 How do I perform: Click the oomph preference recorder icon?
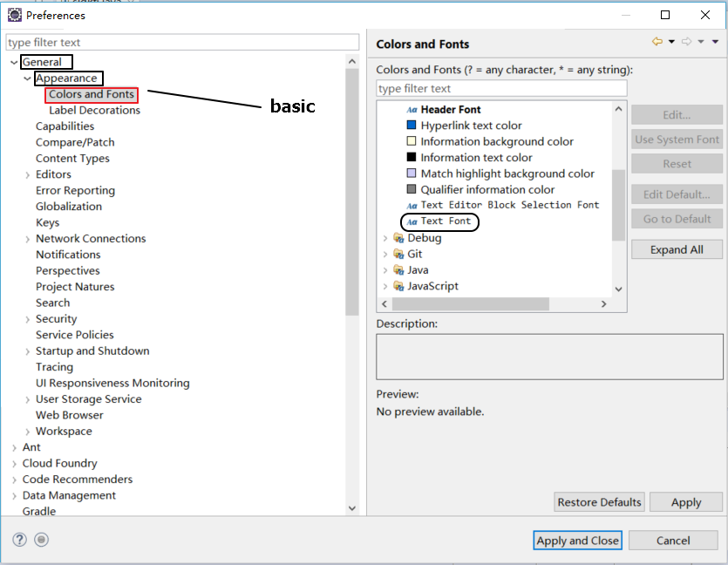click(41, 540)
